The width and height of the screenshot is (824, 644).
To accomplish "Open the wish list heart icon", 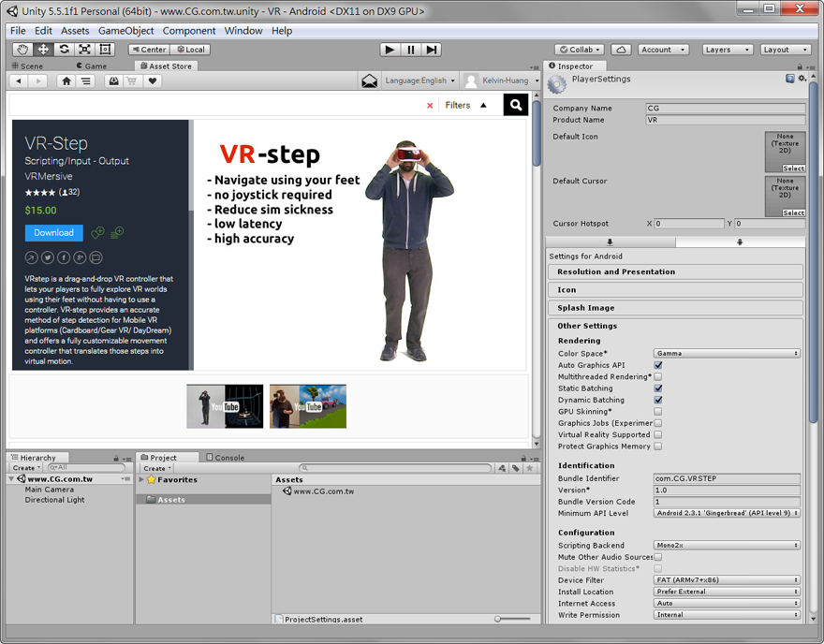I will (x=153, y=80).
